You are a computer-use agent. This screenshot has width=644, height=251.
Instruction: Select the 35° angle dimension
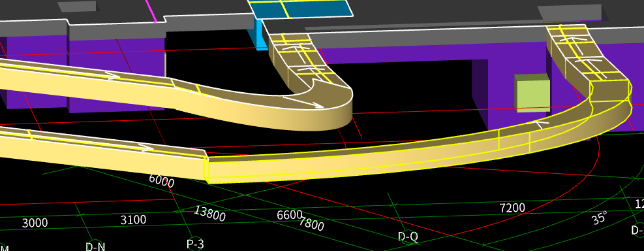point(600,218)
